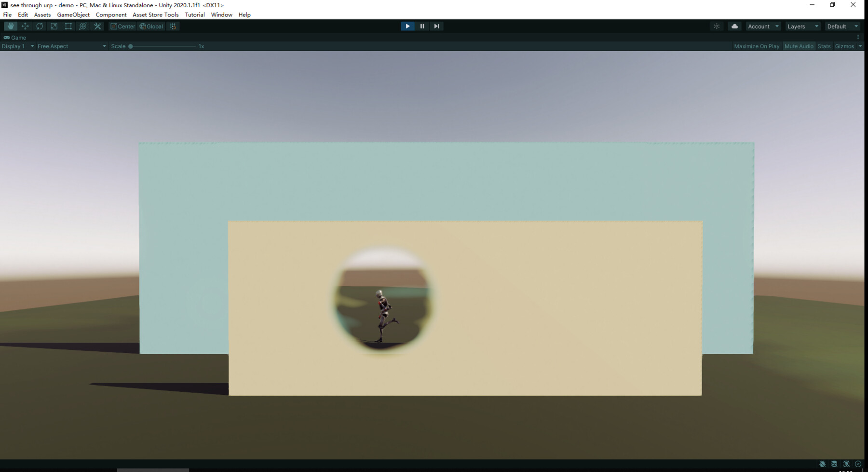Select the Scale tool
The image size is (868, 472).
(54, 26)
